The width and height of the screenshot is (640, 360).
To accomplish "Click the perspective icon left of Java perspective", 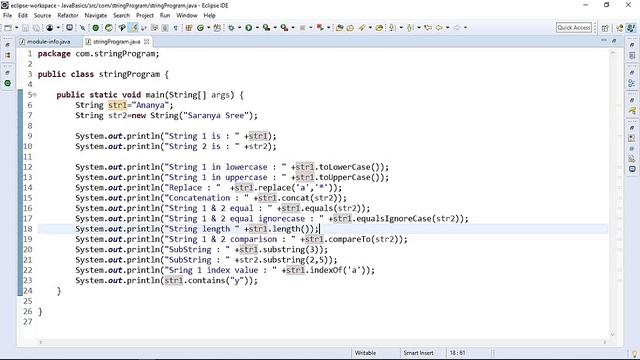I will click(620, 28).
